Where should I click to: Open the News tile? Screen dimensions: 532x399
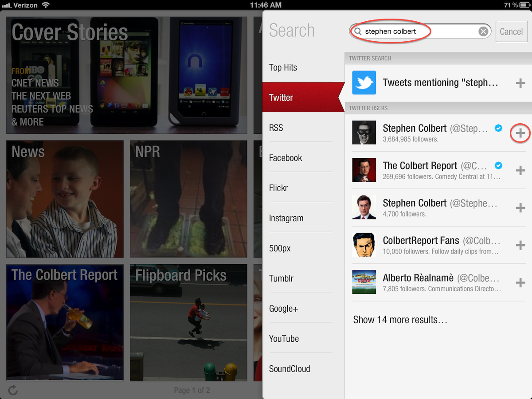click(x=65, y=199)
